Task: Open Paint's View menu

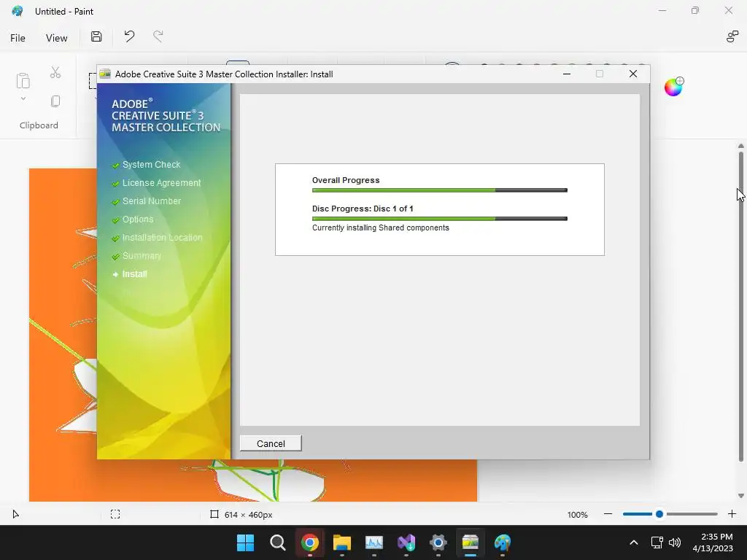Action: tap(56, 38)
